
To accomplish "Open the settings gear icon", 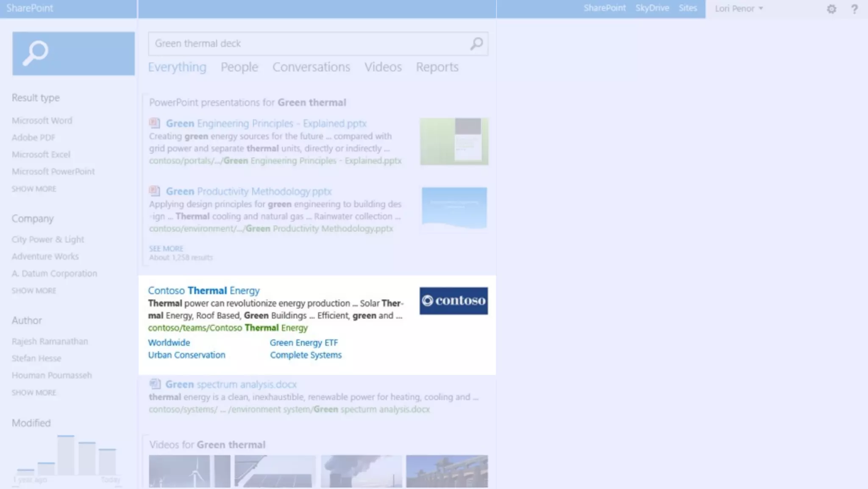I will tap(831, 9).
